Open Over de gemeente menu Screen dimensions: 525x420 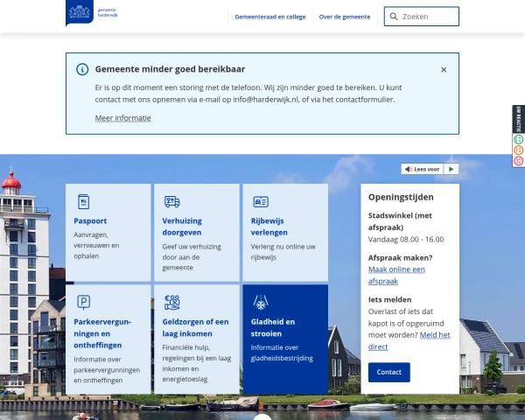345,17
